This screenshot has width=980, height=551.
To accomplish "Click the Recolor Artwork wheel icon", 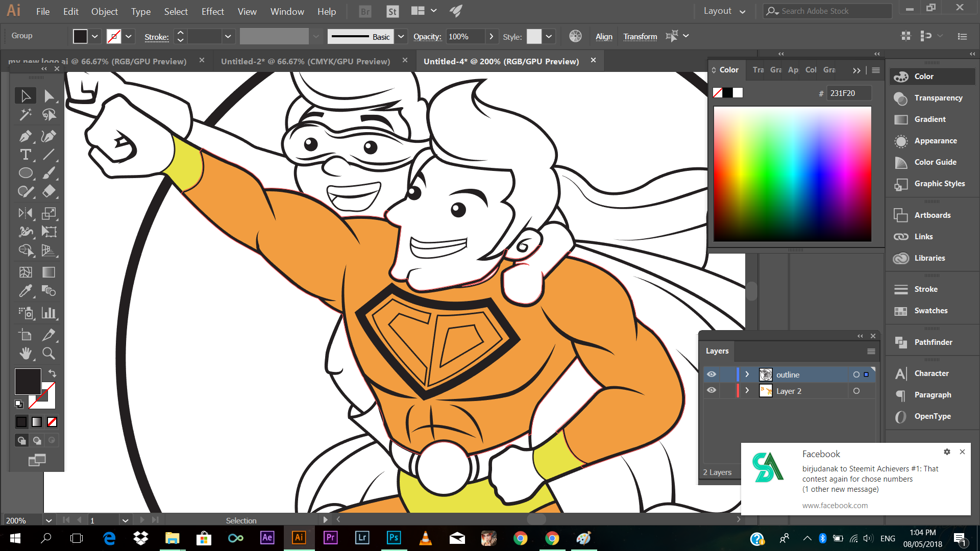I will (x=575, y=36).
